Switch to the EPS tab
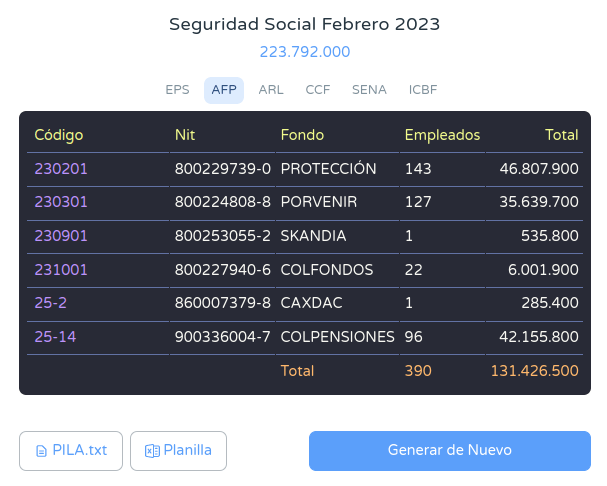 pos(177,90)
